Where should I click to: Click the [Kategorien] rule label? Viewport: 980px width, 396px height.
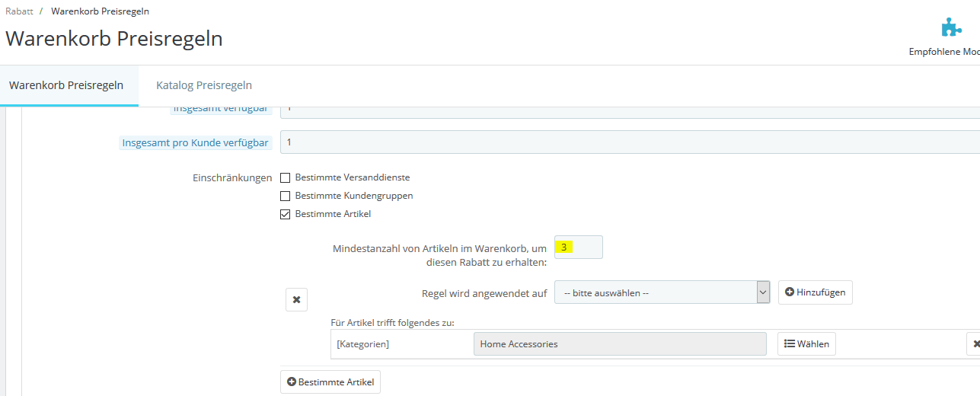coord(363,344)
